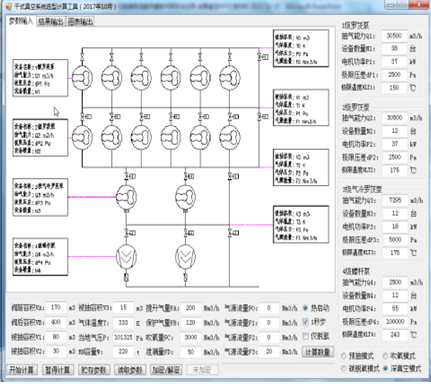
Task: Click the 被抽容积V3 input field
Action: 123,308
